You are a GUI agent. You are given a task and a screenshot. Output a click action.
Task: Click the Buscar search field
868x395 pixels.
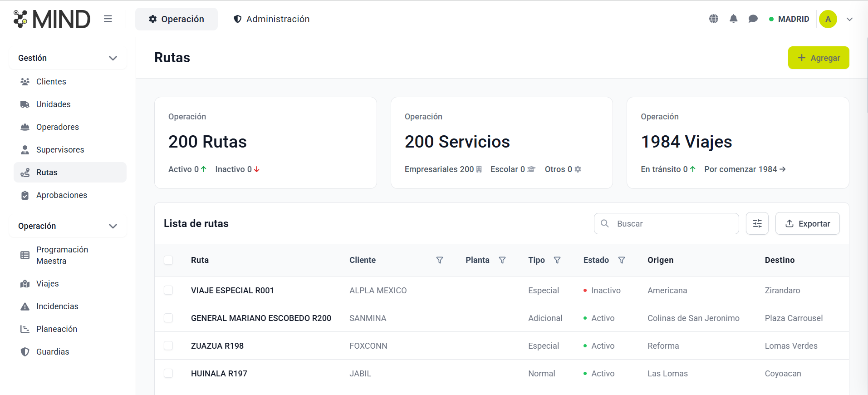667,223
